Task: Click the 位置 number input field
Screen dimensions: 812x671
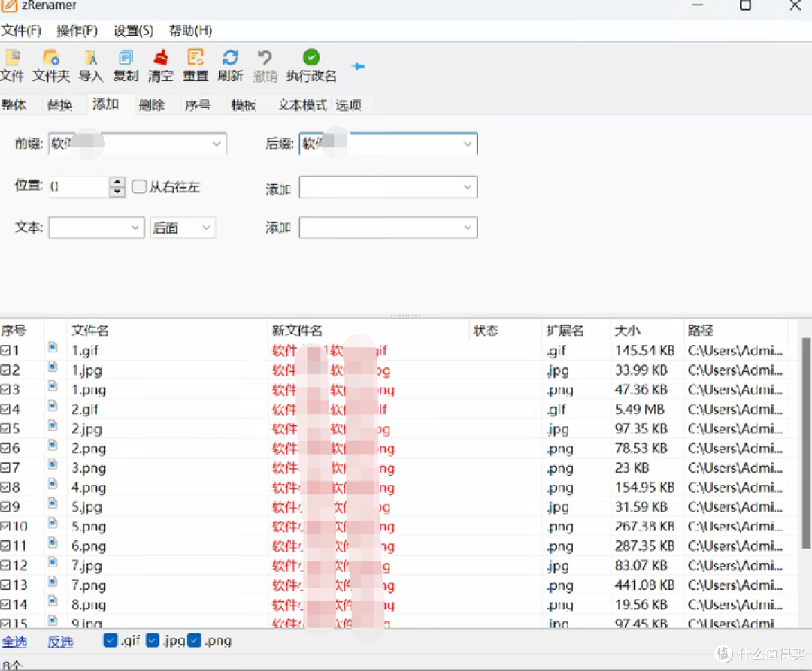Action: point(79,187)
